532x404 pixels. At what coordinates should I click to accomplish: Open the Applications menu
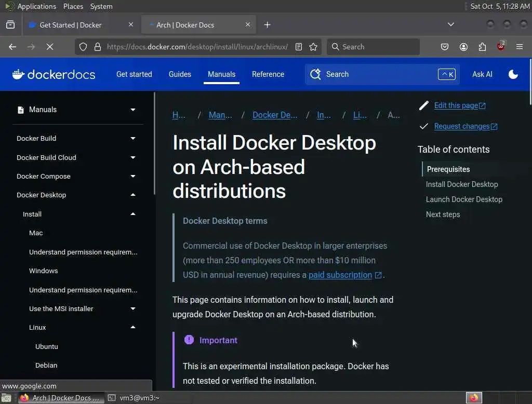pyautogui.click(x=37, y=6)
